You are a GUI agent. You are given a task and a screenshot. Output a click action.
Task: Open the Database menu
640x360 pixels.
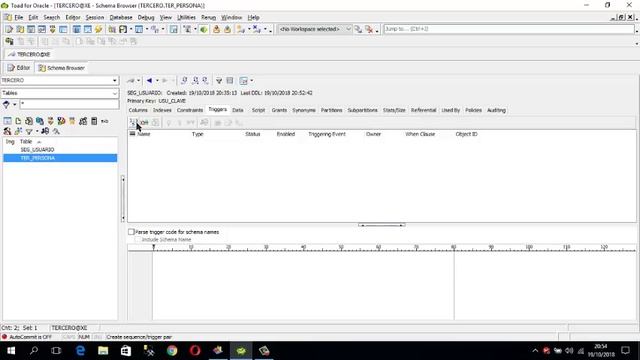121,18
